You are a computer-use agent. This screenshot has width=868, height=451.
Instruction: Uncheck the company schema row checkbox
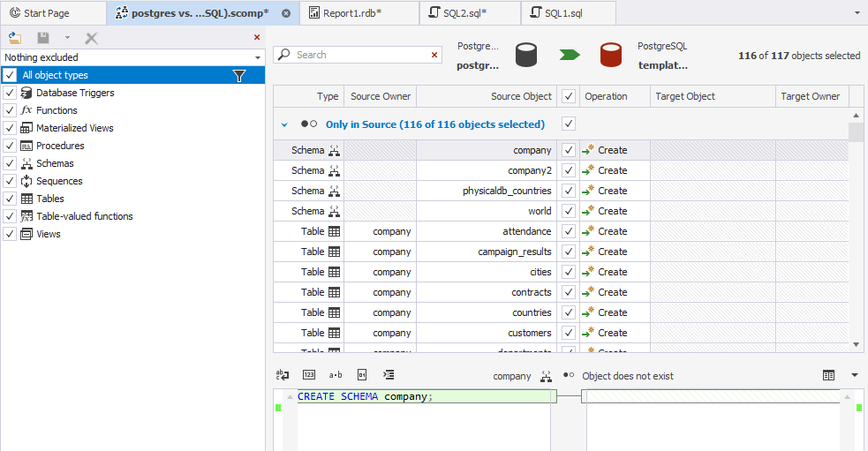pos(569,150)
